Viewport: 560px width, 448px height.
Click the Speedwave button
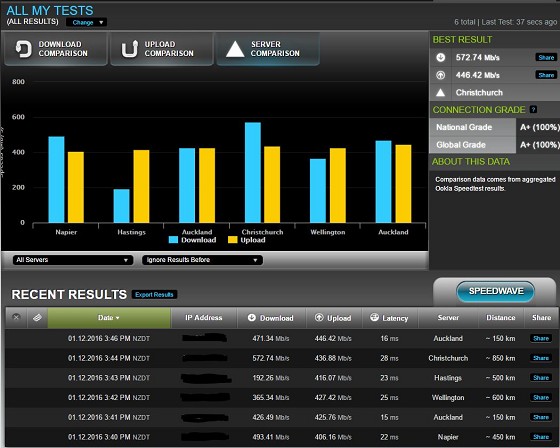pyautogui.click(x=495, y=291)
